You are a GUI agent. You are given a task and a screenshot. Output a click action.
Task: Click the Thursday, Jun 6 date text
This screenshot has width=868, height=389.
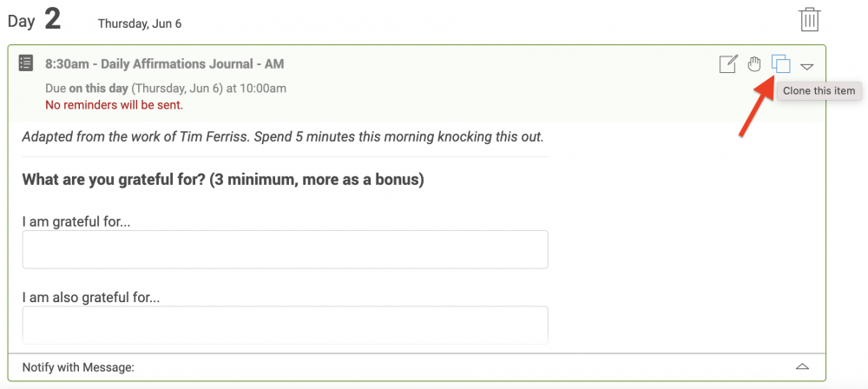click(140, 23)
